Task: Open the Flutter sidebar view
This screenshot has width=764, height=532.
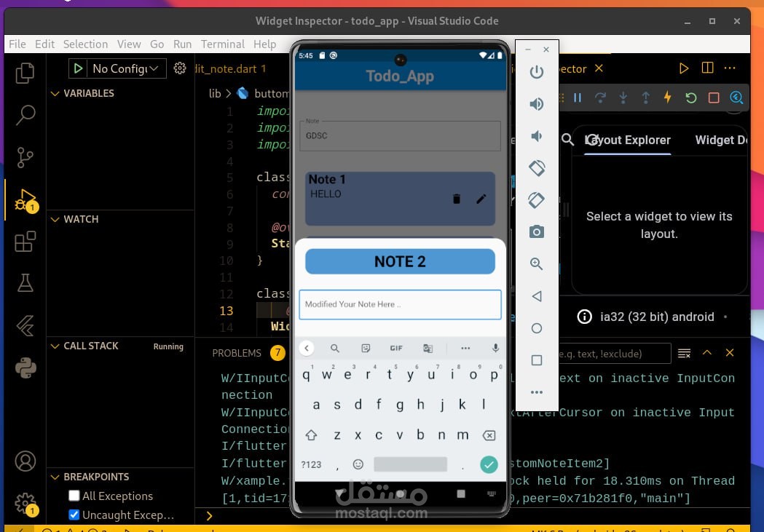Action: [x=25, y=325]
